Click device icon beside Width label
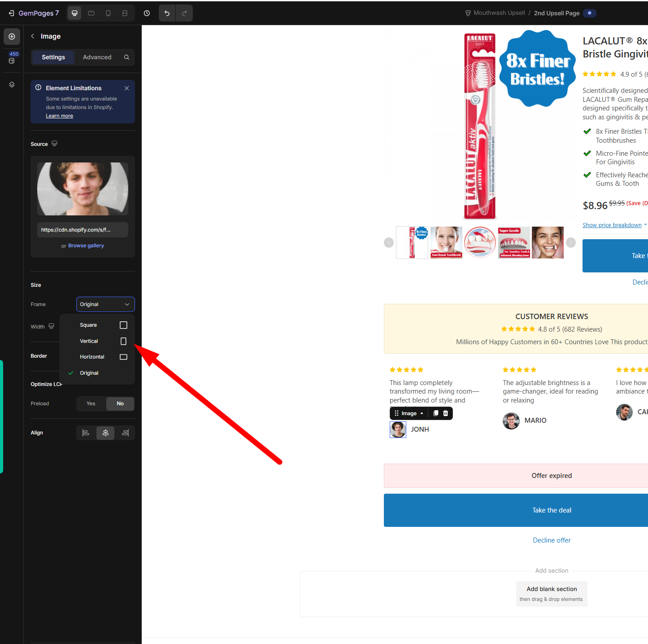This screenshot has width=648, height=644. (51, 326)
